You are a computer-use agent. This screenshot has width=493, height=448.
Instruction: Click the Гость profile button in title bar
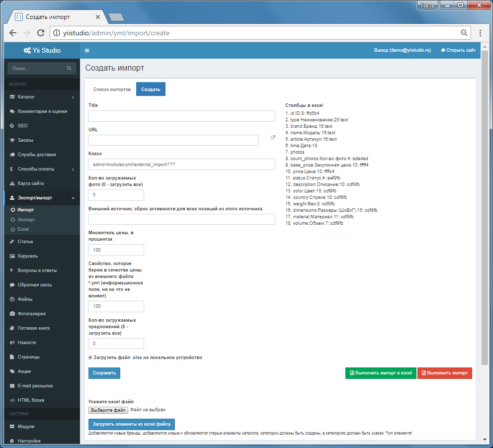tap(427, 5)
